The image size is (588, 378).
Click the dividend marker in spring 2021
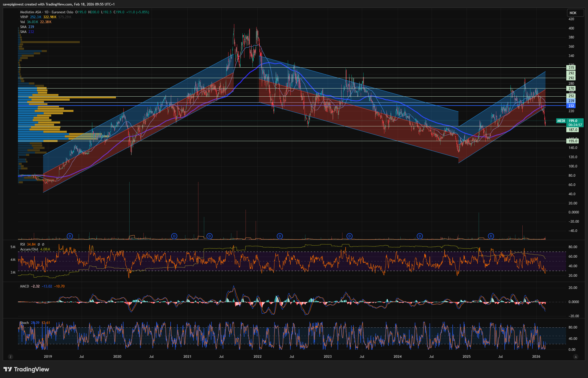click(210, 236)
